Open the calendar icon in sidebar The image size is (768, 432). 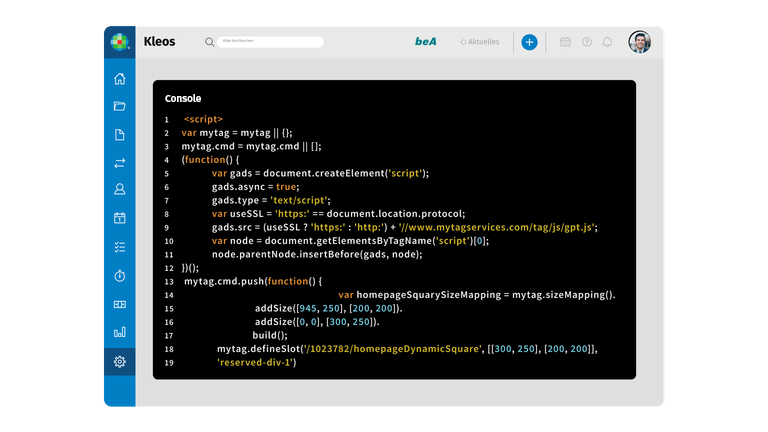(x=120, y=218)
